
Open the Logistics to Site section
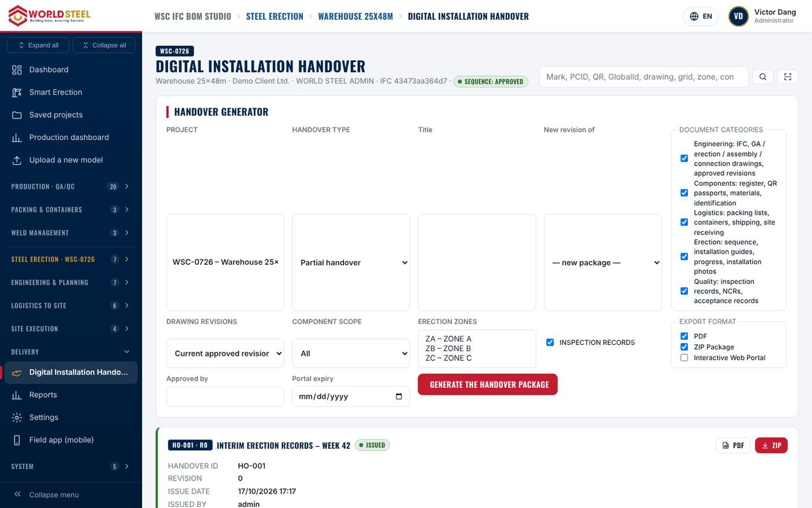click(x=71, y=305)
